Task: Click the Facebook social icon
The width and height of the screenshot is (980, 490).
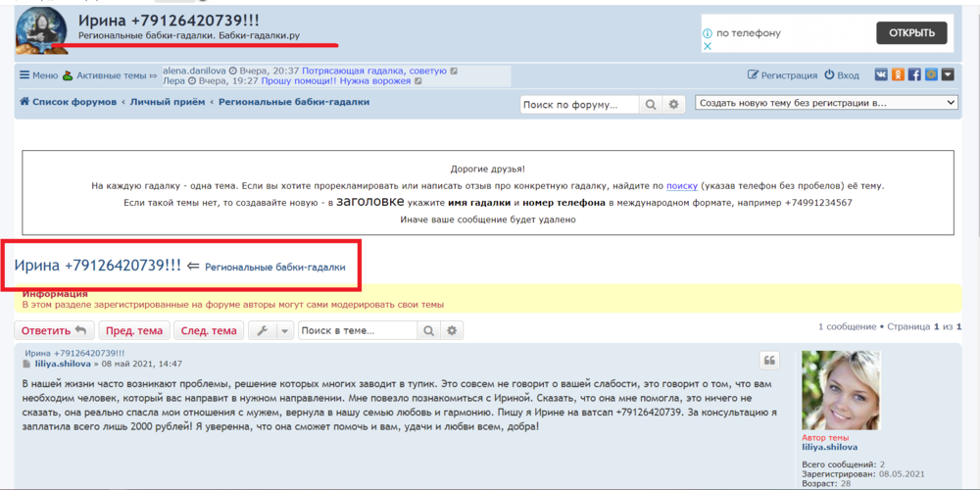Action: pos(914,74)
